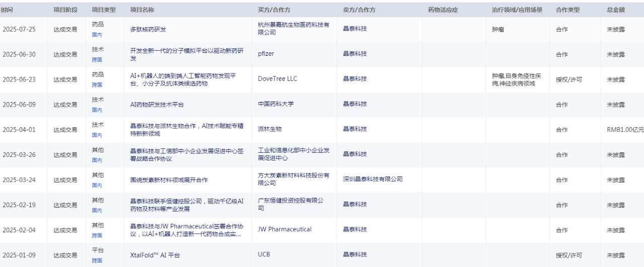The height and width of the screenshot is (267, 644).
Task: Click 授权/许可 in the DoveTree LLC row
Action: pos(569,79)
